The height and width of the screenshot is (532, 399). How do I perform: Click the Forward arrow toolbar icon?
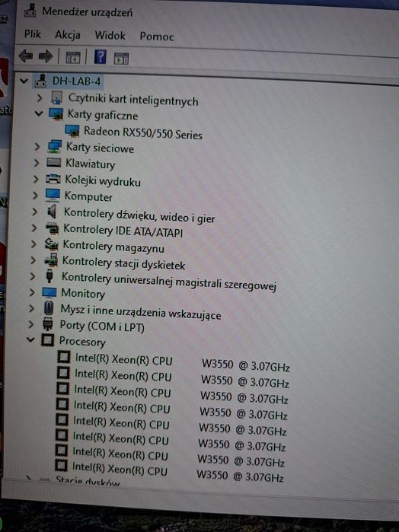tap(46, 56)
